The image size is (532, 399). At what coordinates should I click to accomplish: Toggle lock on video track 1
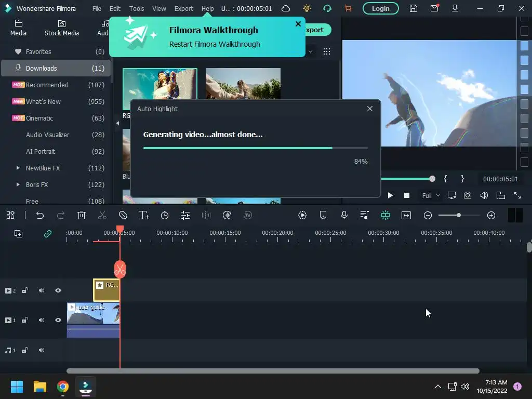tap(25, 320)
